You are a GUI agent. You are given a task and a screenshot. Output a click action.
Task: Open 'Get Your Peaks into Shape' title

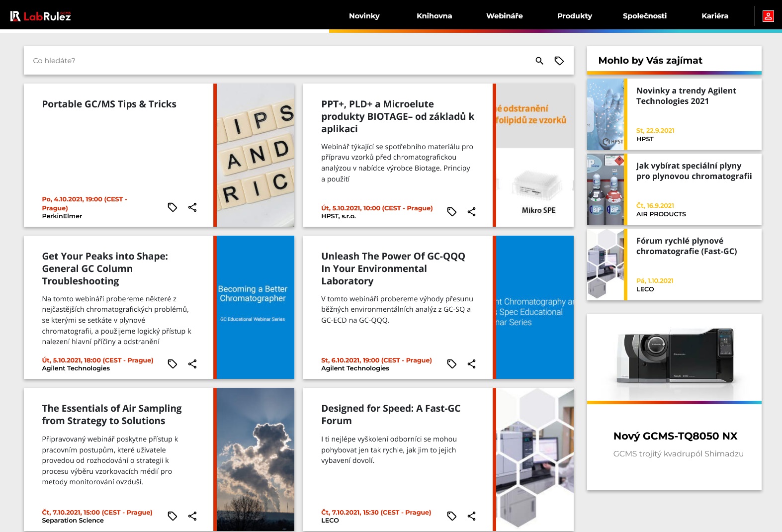coord(105,268)
